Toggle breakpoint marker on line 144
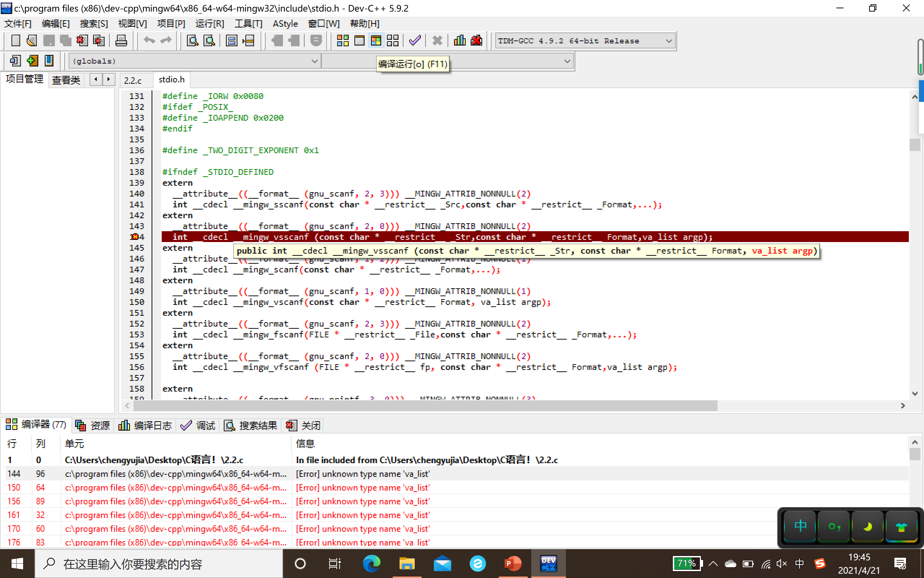The width and height of the screenshot is (924, 578). click(x=135, y=237)
